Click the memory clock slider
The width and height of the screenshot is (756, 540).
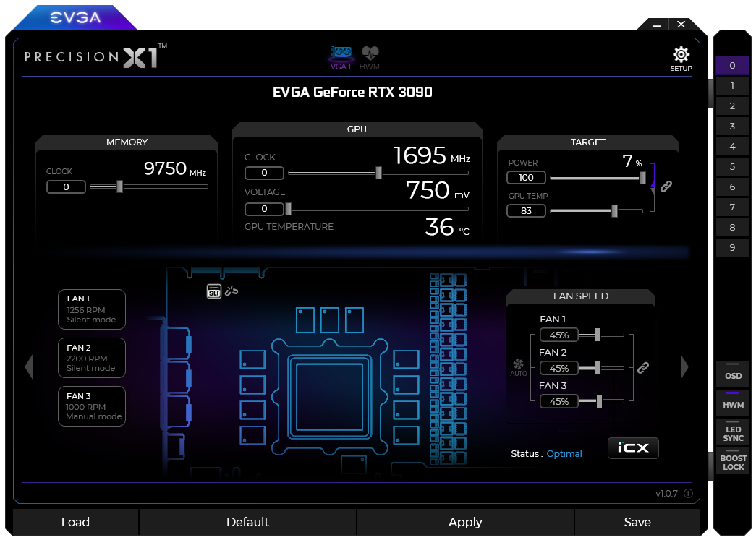pos(149,187)
